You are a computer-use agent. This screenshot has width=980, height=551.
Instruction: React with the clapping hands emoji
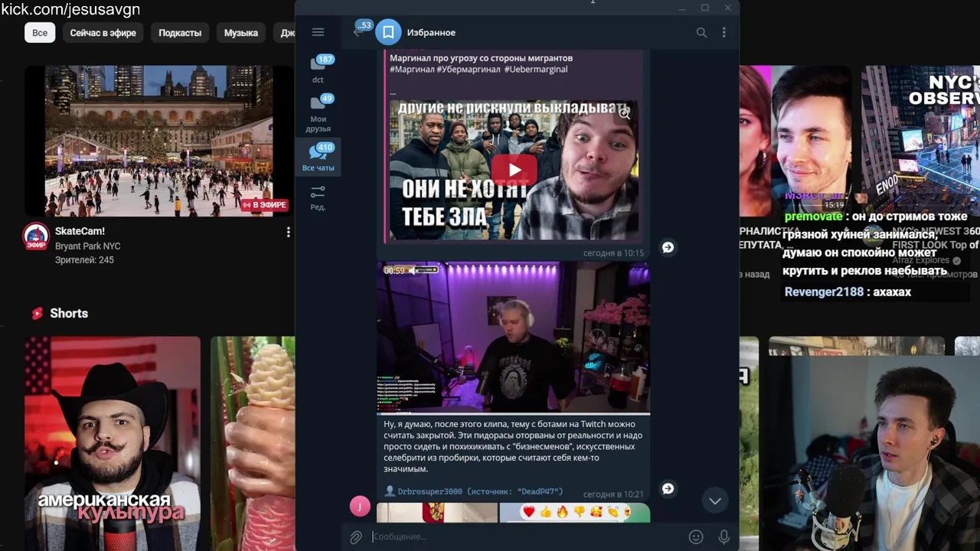612,512
